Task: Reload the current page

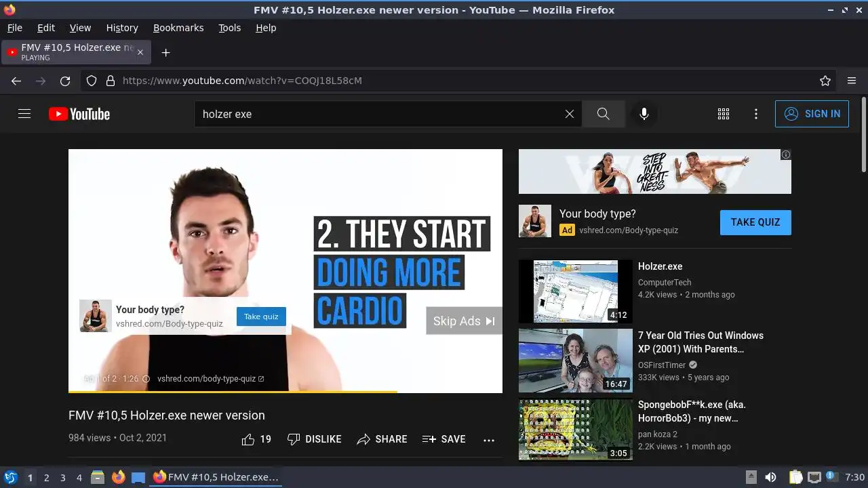Action: 65,81
